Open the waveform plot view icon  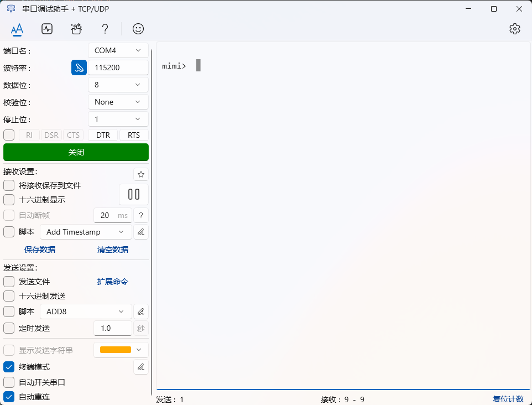[47, 29]
